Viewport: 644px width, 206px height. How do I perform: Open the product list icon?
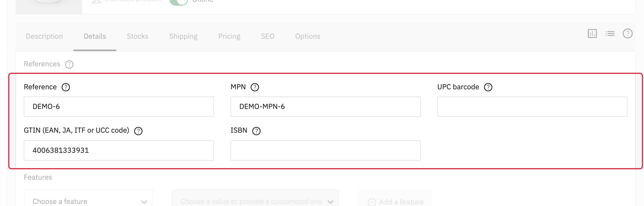coord(610,34)
